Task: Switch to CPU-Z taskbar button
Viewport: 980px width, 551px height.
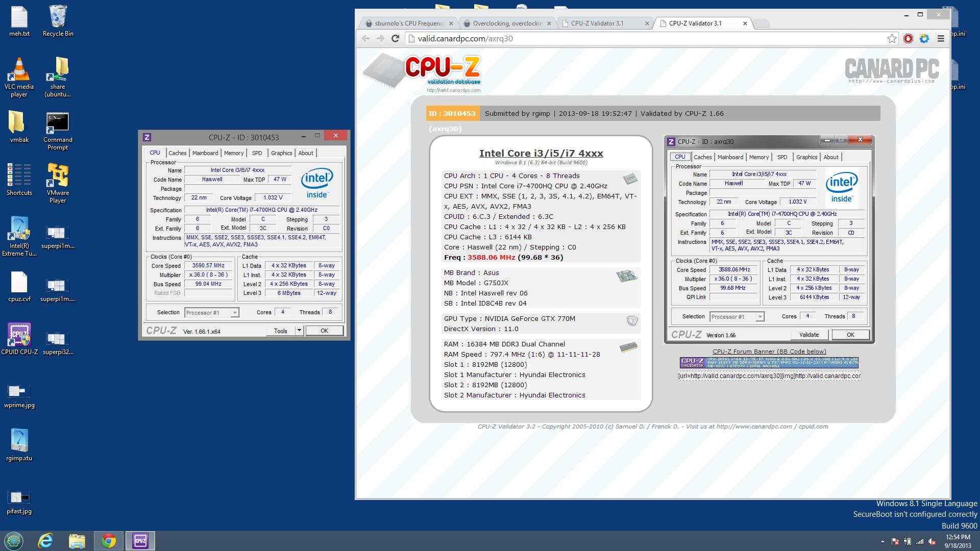Action: click(140, 541)
